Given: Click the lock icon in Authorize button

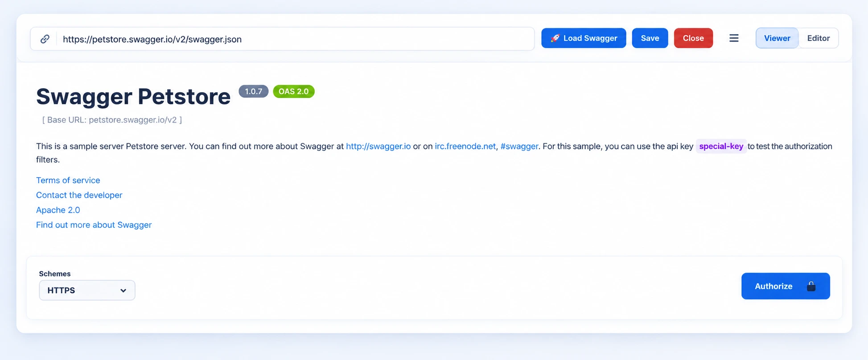Looking at the screenshot, I should [811, 286].
